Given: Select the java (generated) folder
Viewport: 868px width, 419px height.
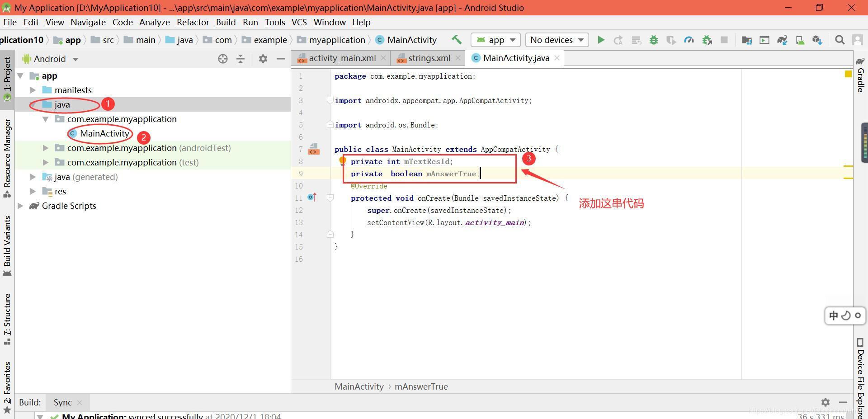Looking at the screenshot, I should click(x=86, y=177).
